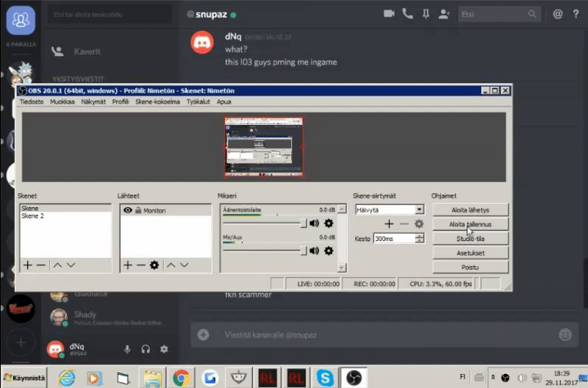This screenshot has width=588, height=388.
Task: Increase the Kesto duration with the up stepper
Action: click(x=420, y=236)
